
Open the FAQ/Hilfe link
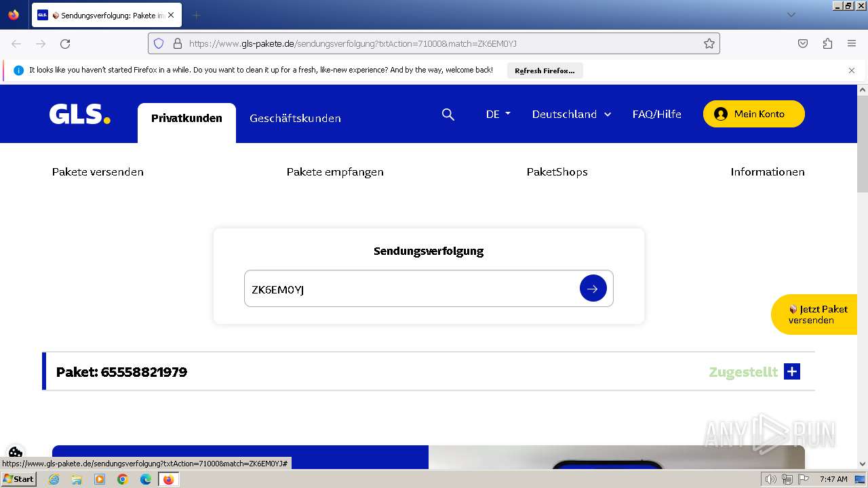click(656, 114)
